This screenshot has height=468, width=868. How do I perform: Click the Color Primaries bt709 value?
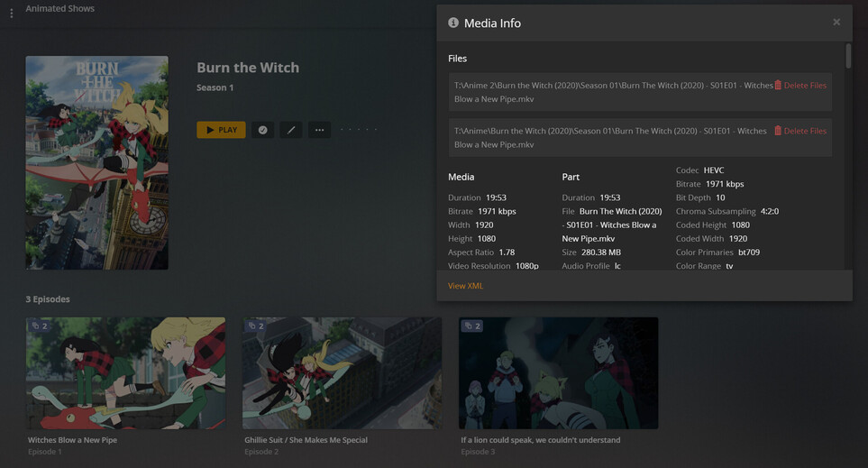click(x=749, y=252)
